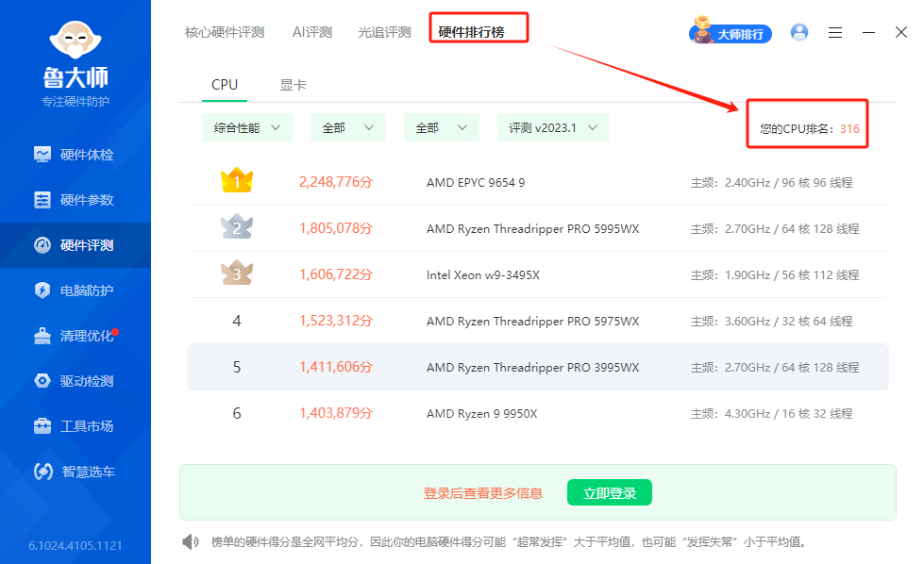Click the score 1,805,078分
Image resolution: width=924 pixels, height=564 pixels.
pos(336,228)
